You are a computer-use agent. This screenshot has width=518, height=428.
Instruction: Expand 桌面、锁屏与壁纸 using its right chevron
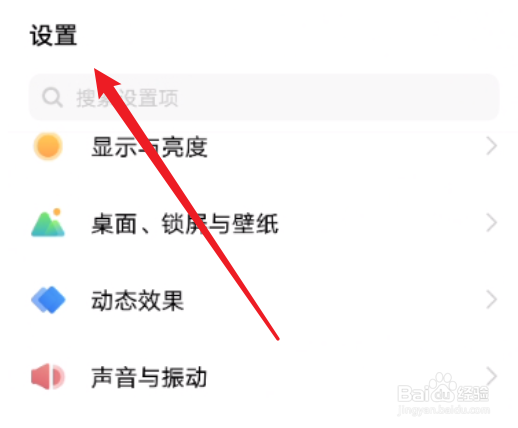tap(491, 223)
